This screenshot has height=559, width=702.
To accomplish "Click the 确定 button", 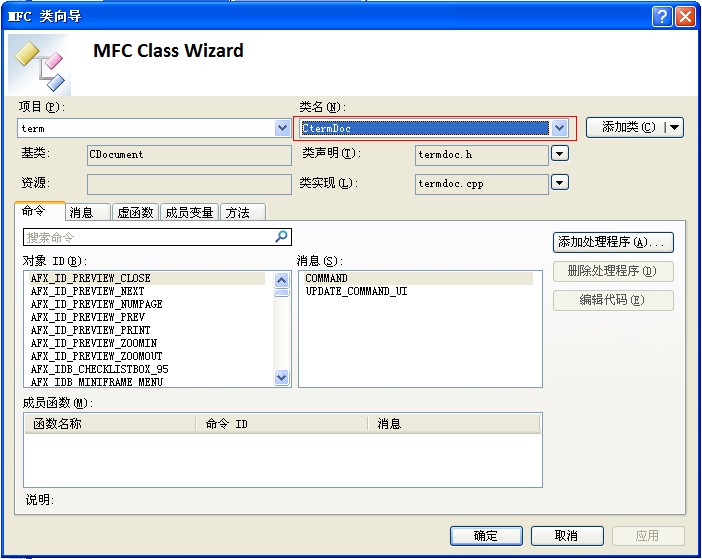I will pos(486,536).
